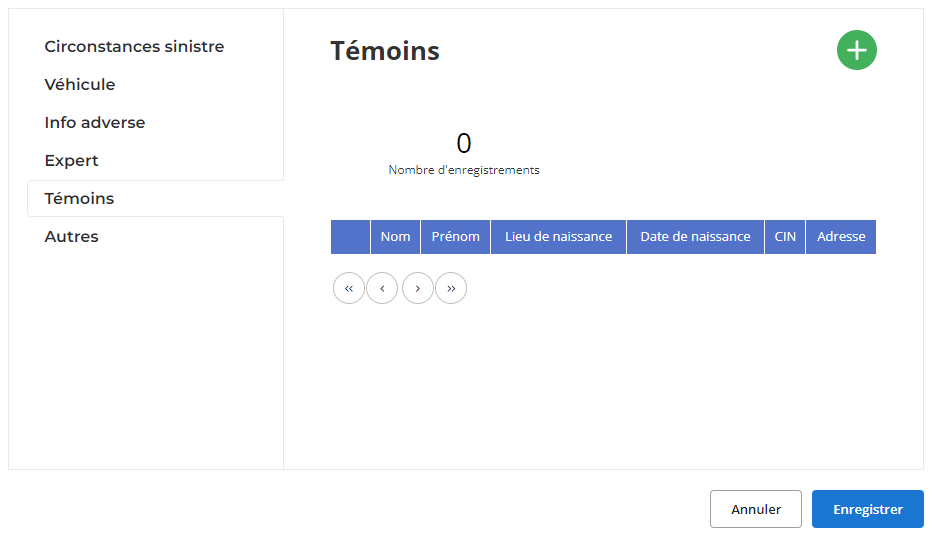The image size is (934, 542).
Task: Go to next page of records
Action: coord(418,288)
